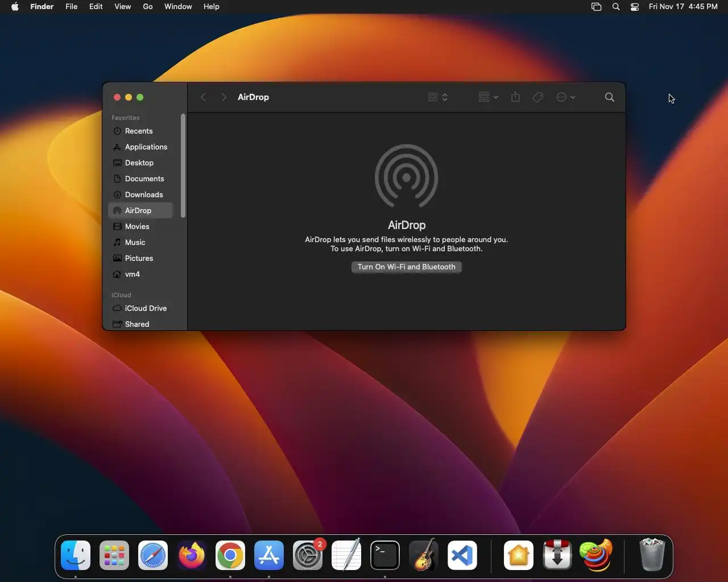The height and width of the screenshot is (582, 728).
Task: Open System Settings from the Dock
Action: coord(308,555)
